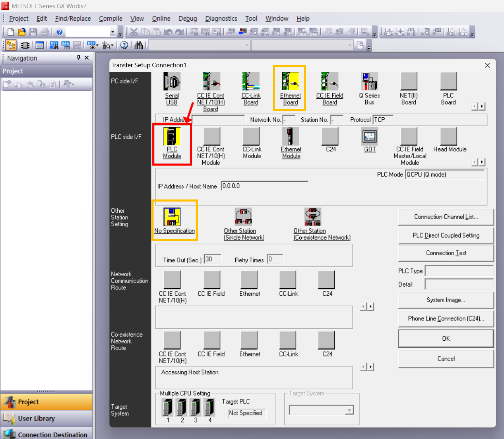Screen dimensions: 504x439
Task: Click the New project toolbar icon
Action: click(11, 31)
